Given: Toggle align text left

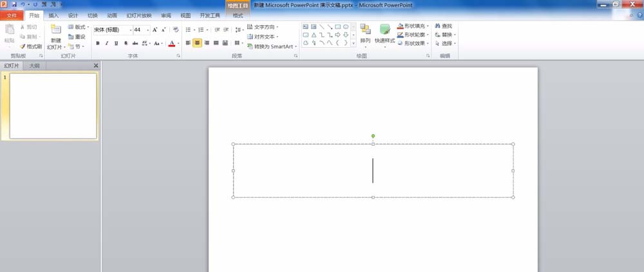Looking at the screenshot, I should [188, 43].
